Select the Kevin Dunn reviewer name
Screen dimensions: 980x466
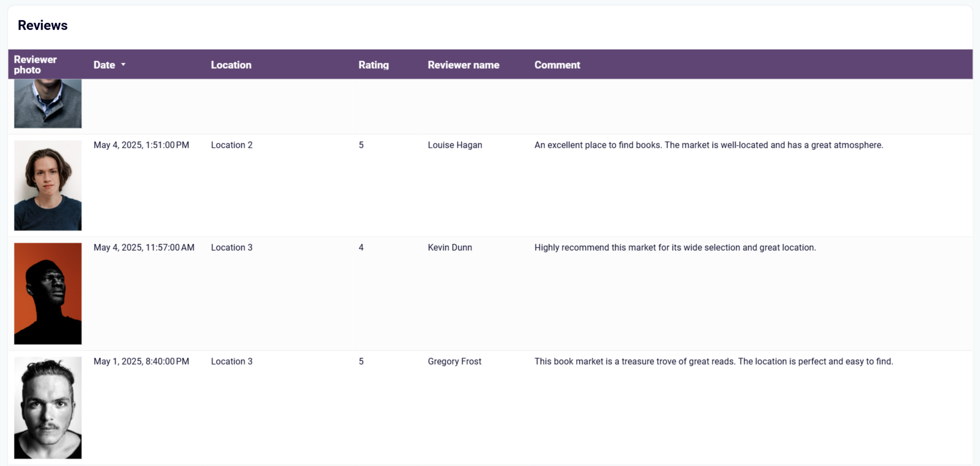pyautogui.click(x=450, y=247)
